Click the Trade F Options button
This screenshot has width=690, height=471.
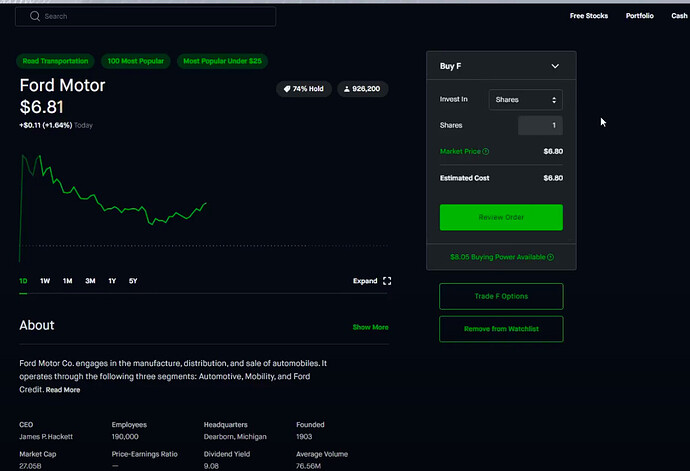coord(501,296)
